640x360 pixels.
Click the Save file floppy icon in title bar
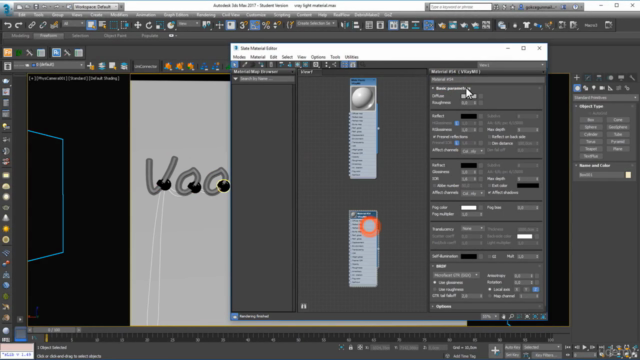pyautogui.click(x=36, y=7)
